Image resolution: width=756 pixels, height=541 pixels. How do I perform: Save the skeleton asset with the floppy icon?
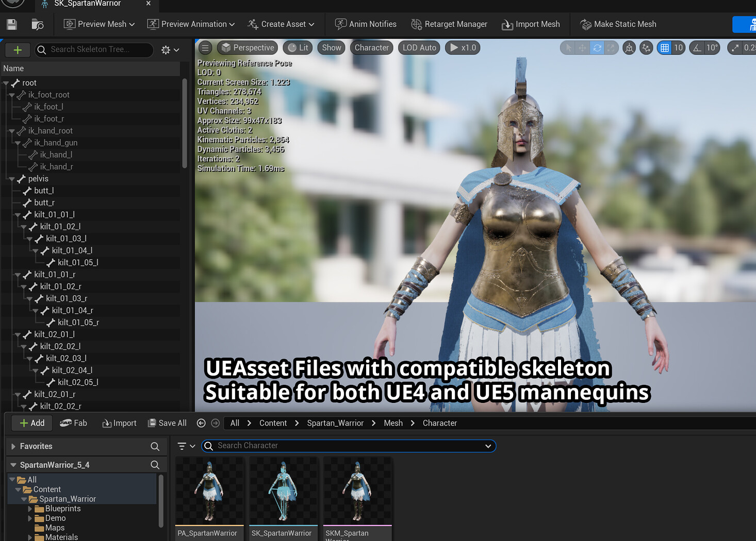coord(11,24)
